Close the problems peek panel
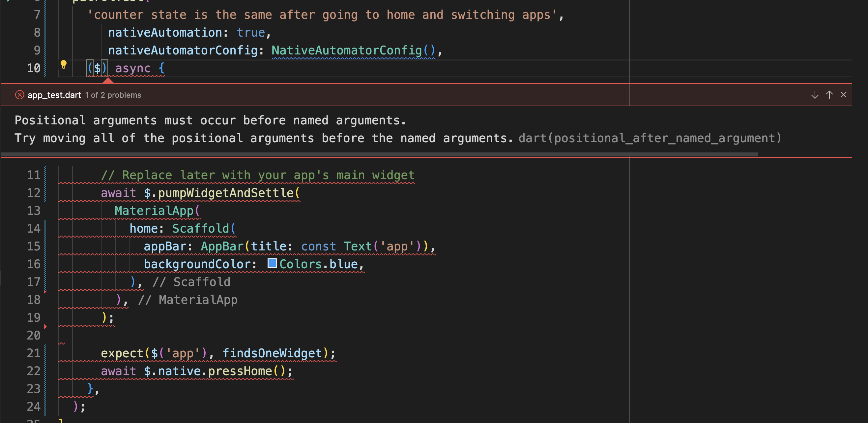The image size is (868, 423). (x=844, y=95)
